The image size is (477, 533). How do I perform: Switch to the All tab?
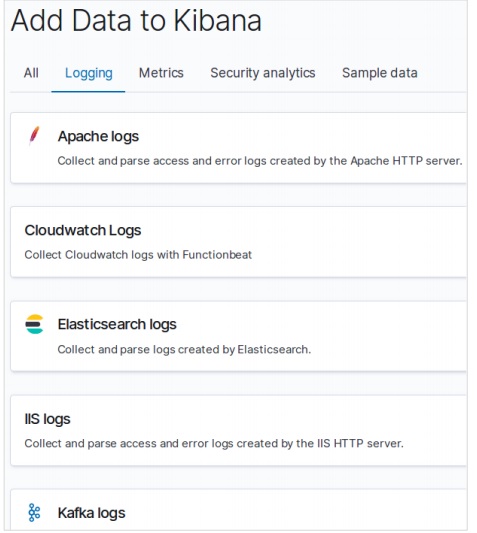(x=31, y=73)
